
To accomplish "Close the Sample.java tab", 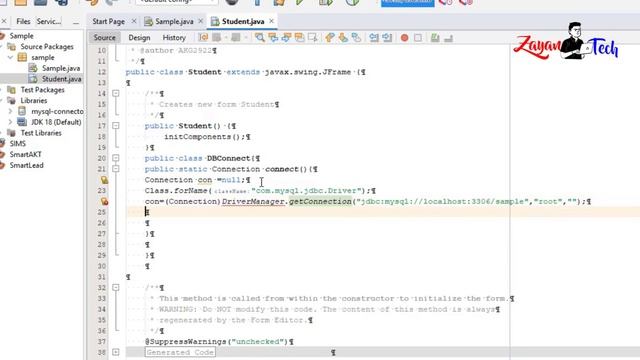I will [x=200, y=21].
